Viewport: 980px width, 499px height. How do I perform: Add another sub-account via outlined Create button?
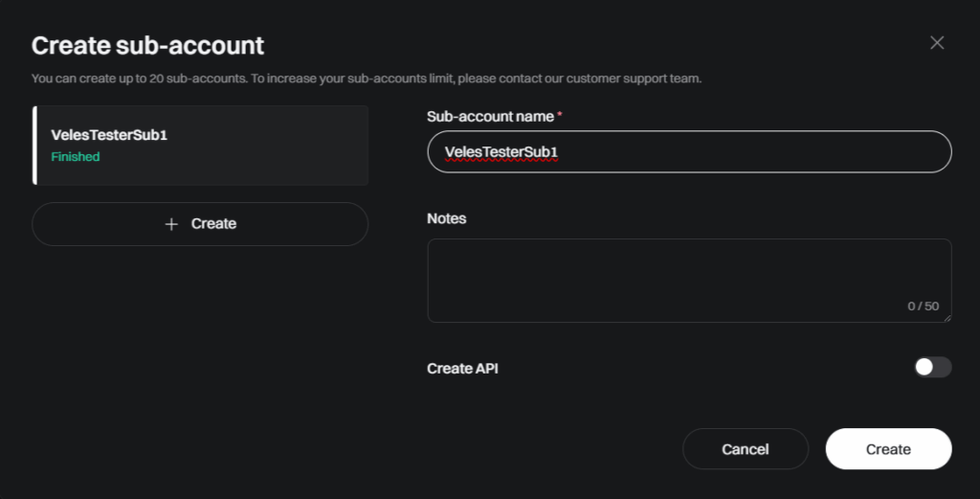200,224
